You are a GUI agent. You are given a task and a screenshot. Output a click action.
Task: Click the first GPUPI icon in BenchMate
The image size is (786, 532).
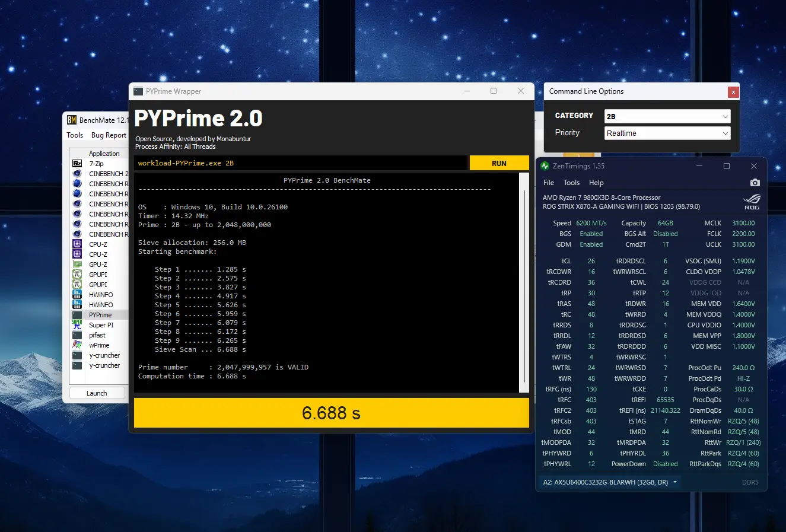[77, 274]
